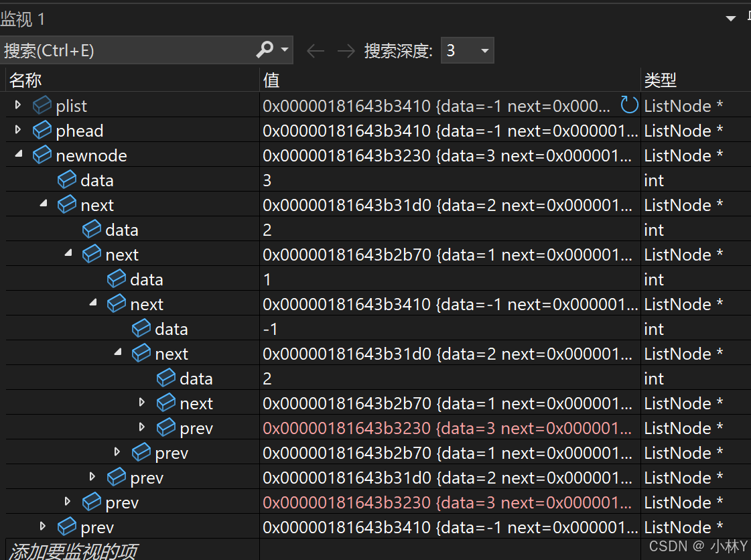Expand the collapsed next node

[142, 402]
